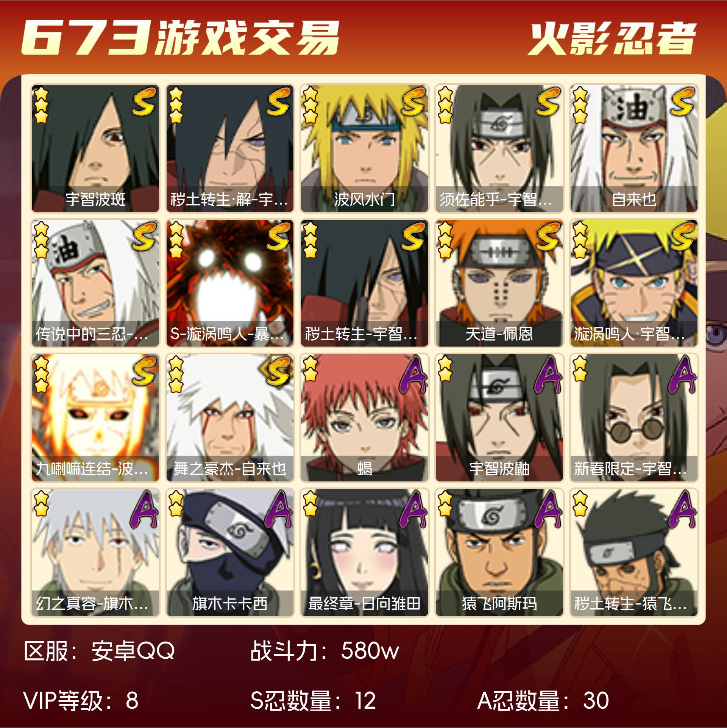Click the S rank badge on 宇智波斑
The height and width of the screenshot is (728, 727).
point(144,101)
